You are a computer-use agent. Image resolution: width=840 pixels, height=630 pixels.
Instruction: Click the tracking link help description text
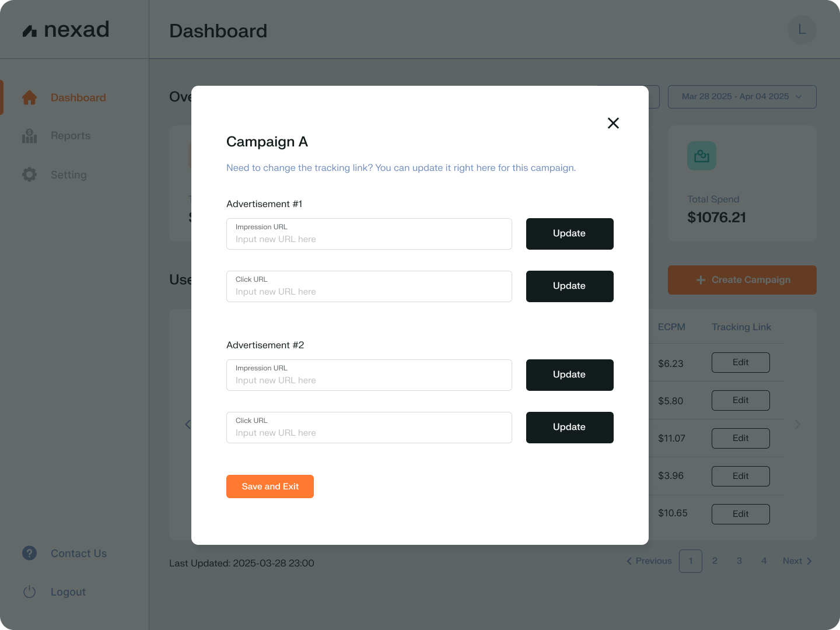pyautogui.click(x=401, y=168)
